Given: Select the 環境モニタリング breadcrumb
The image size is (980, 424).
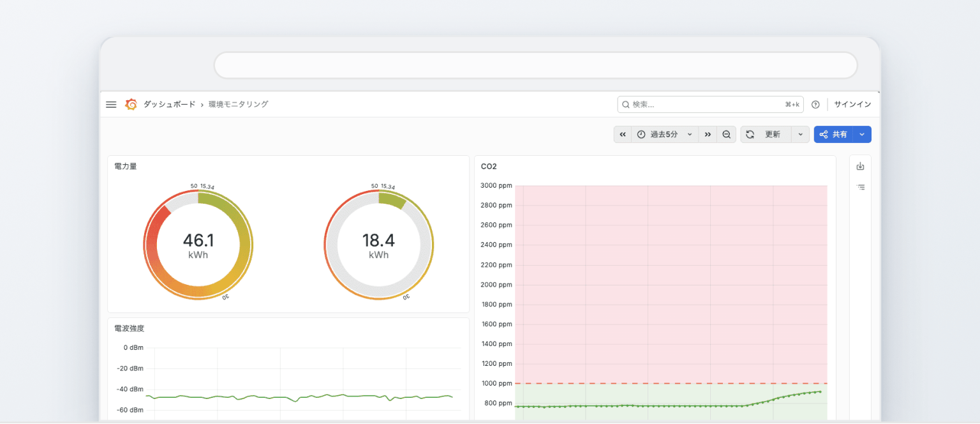Looking at the screenshot, I should click(x=238, y=104).
